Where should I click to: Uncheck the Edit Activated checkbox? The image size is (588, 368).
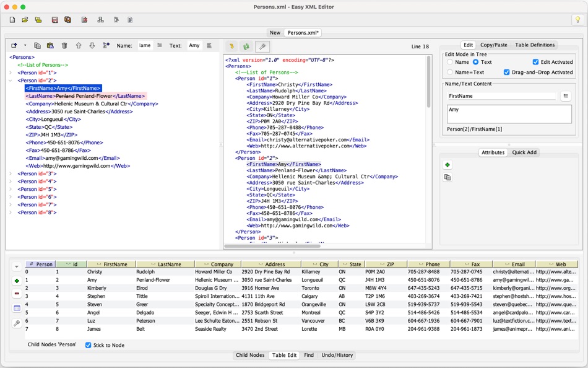point(536,62)
